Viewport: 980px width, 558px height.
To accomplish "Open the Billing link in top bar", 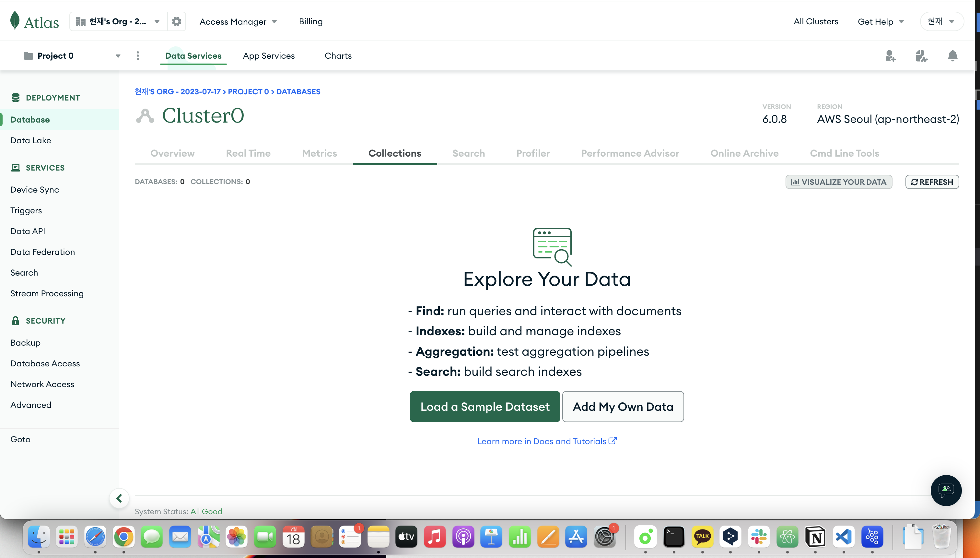I will point(310,21).
